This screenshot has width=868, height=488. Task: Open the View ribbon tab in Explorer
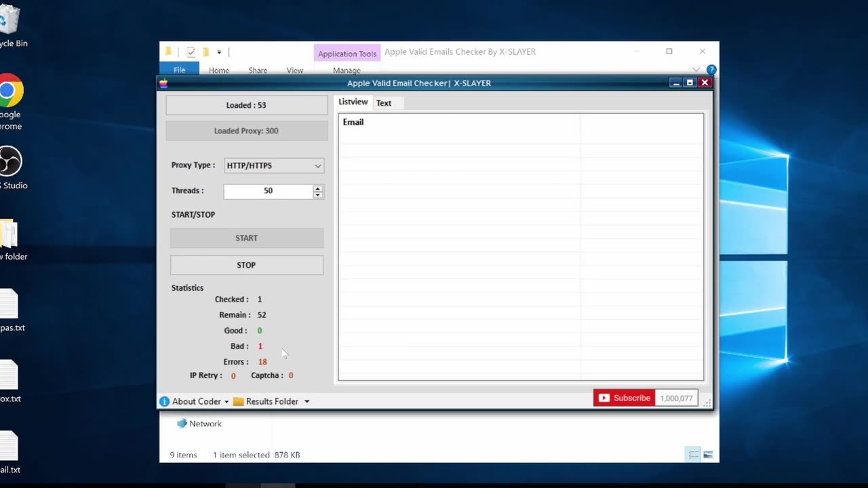[x=295, y=70]
